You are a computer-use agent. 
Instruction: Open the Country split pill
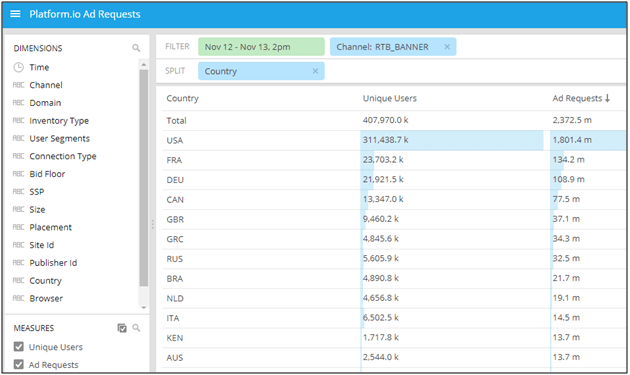[x=261, y=71]
